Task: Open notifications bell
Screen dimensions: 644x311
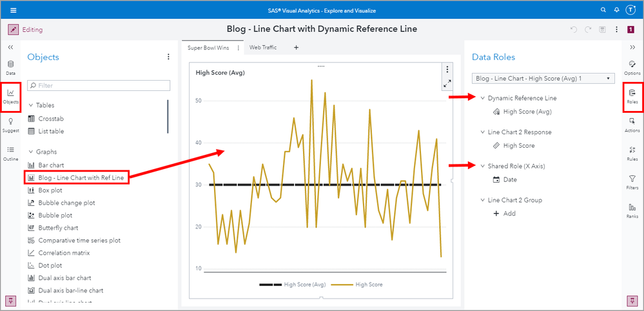Action: [616, 10]
